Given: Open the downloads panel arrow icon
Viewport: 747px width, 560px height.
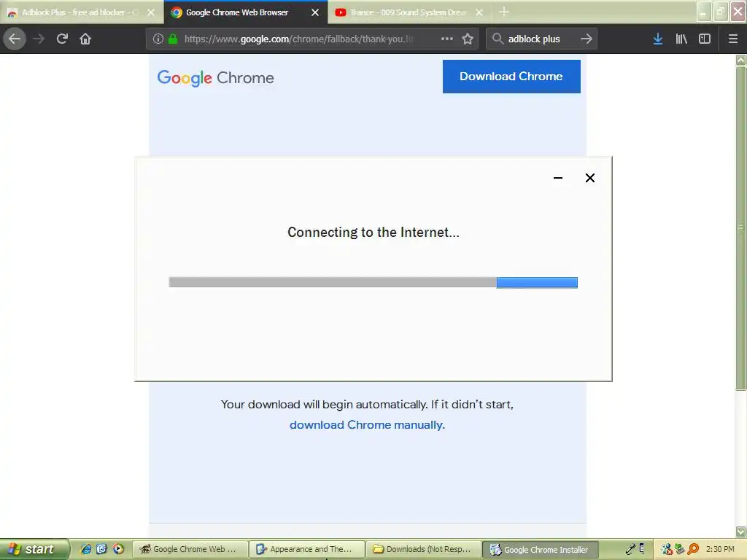Looking at the screenshot, I should click(x=658, y=39).
